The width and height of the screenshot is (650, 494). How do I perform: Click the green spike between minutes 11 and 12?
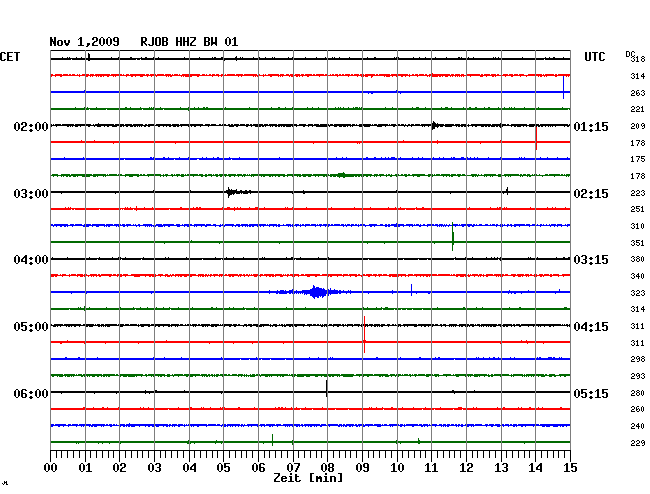tap(453, 237)
